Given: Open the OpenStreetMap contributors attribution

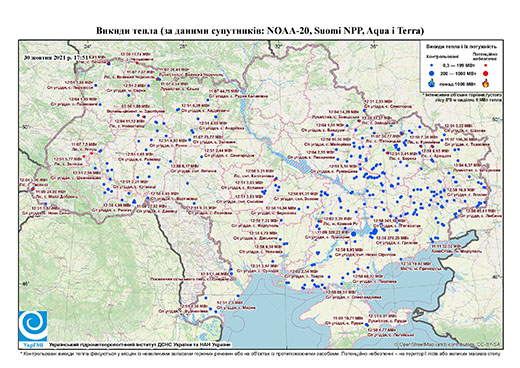Looking at the screenshot, I should tap(447, 344).
